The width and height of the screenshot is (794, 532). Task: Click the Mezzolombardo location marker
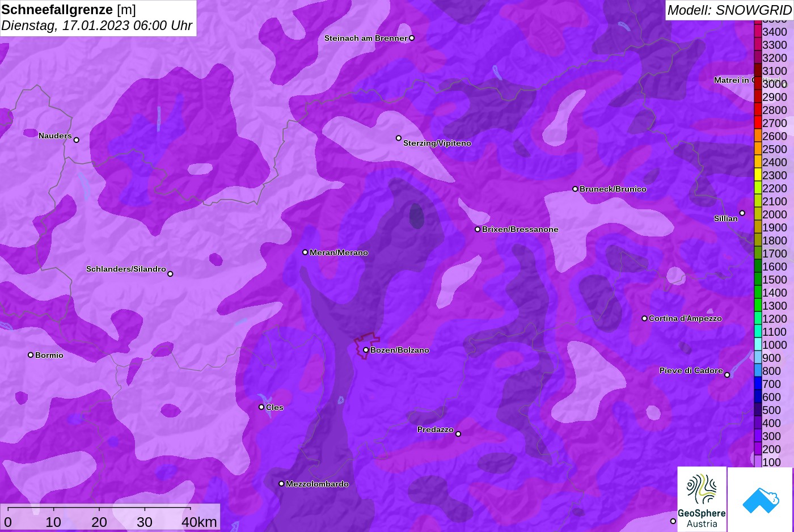point(281,484)
